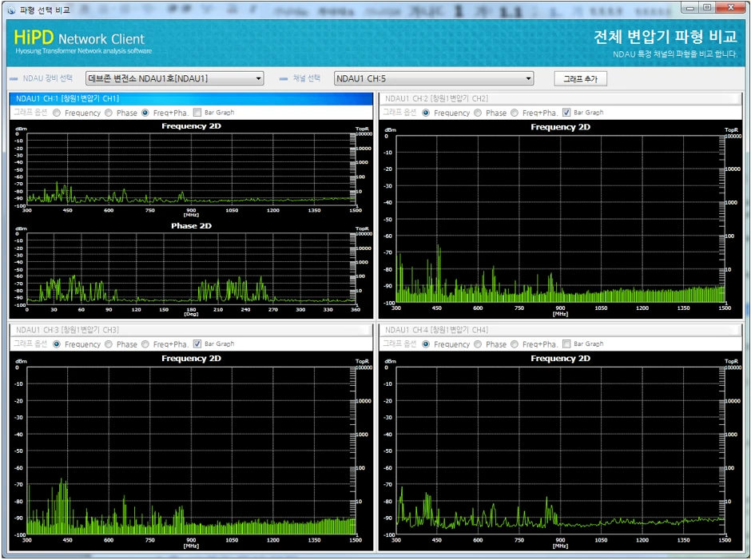Screen dimensions: 751x560
Task: Maximize the 파형 선택 비교 window
Action: [x=707, y=8]
